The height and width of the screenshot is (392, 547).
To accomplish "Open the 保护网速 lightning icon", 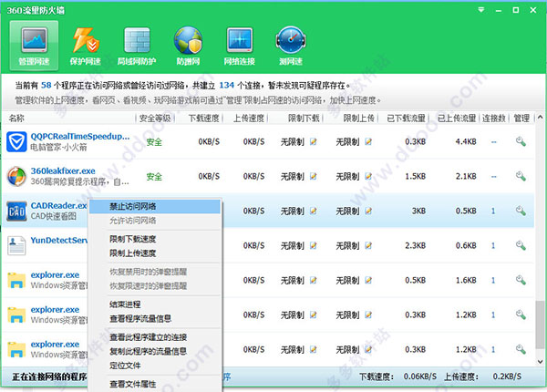I will coord(85,40).
